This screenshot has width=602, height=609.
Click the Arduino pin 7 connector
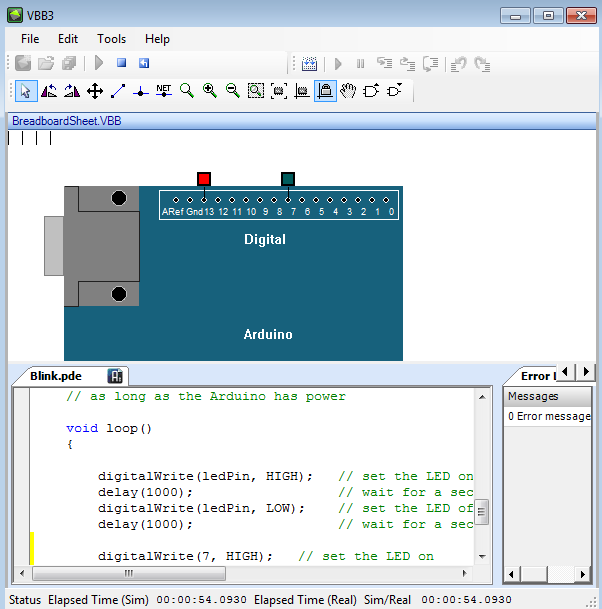(288, 200)
